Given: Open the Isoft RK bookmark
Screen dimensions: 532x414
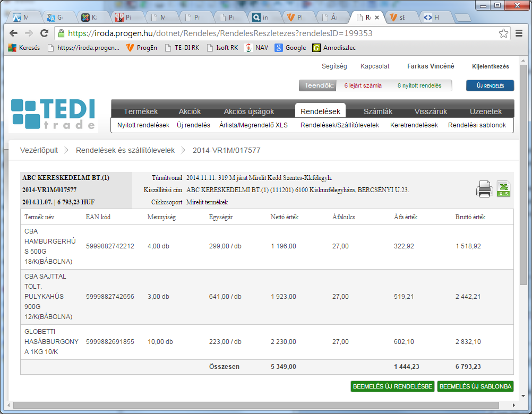Looking at the screenshot, I should point(222,48).
